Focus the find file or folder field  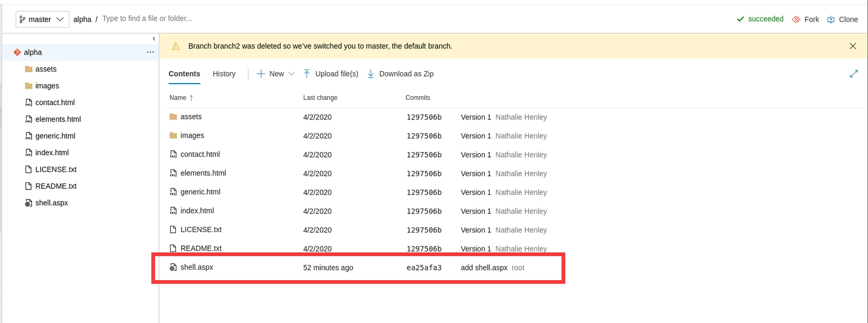147,18
